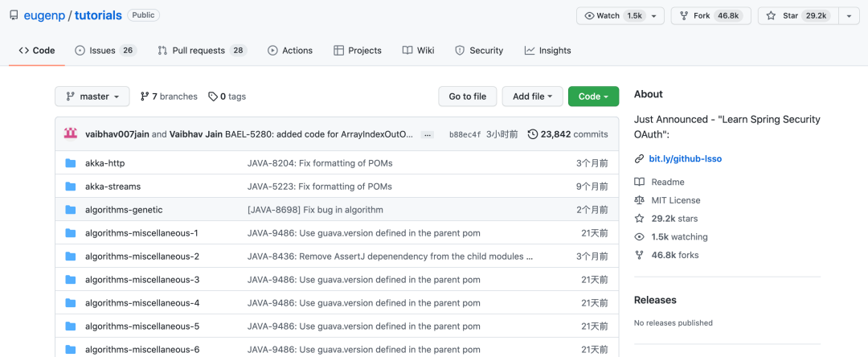Open the Star lists dropdown arrow
This screenshot has height=357, width=868.
point(849,16)
